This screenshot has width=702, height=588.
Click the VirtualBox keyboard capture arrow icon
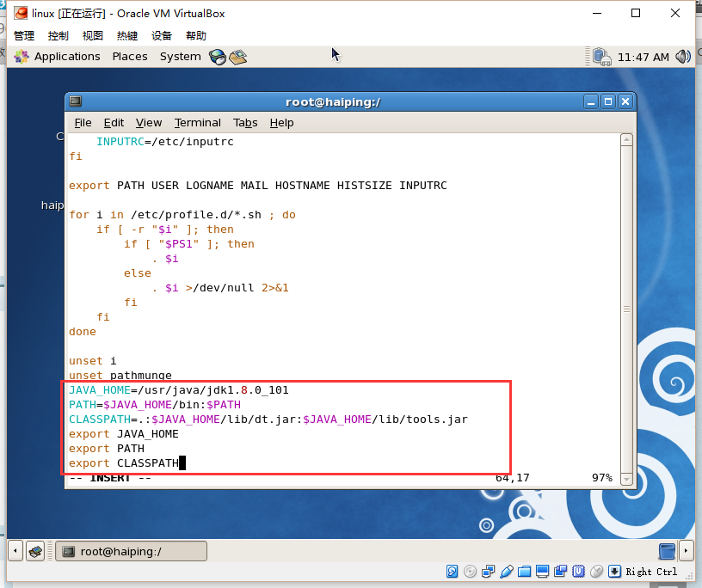coord(615,572)
